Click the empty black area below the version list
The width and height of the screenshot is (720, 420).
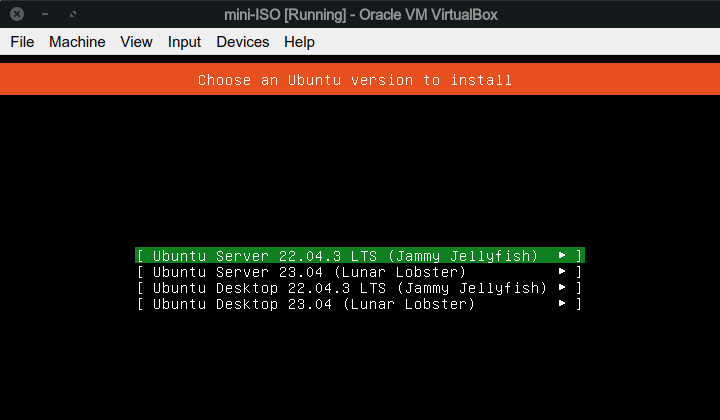point(360,370)
